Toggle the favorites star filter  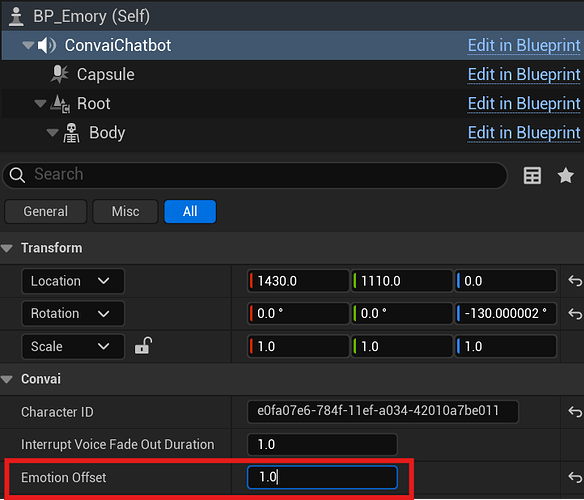click(565, 175)
